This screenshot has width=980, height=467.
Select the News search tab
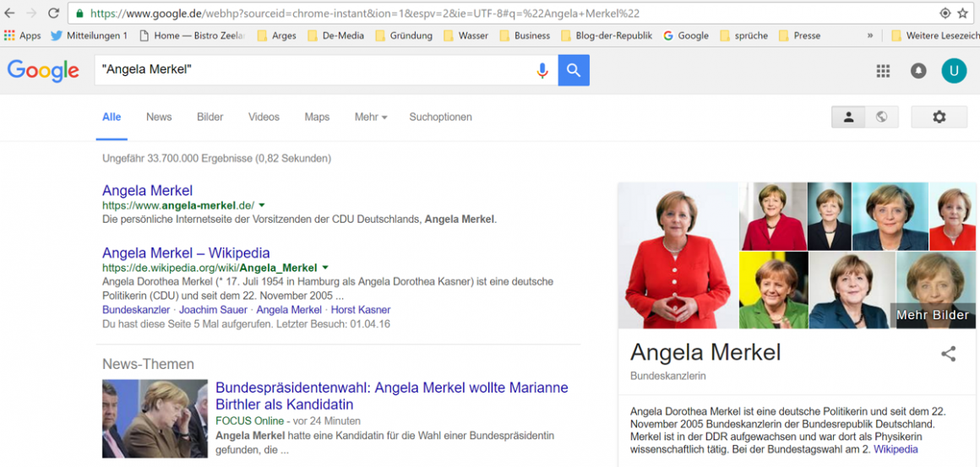[x=159, y=117]
